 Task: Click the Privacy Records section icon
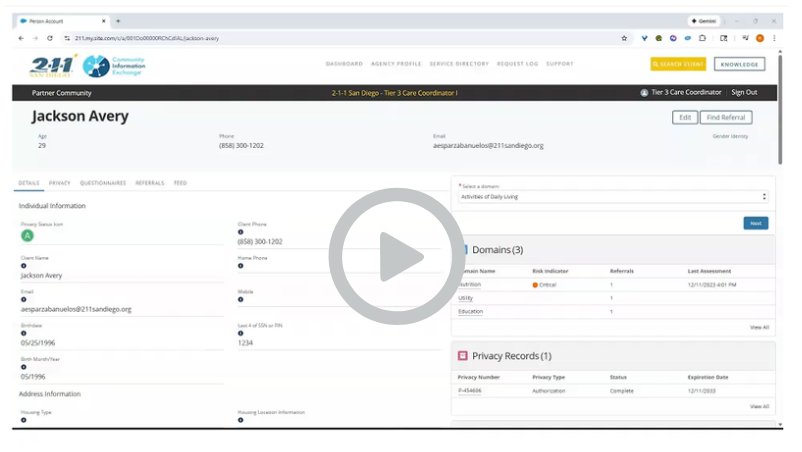(x=462, y=356)
